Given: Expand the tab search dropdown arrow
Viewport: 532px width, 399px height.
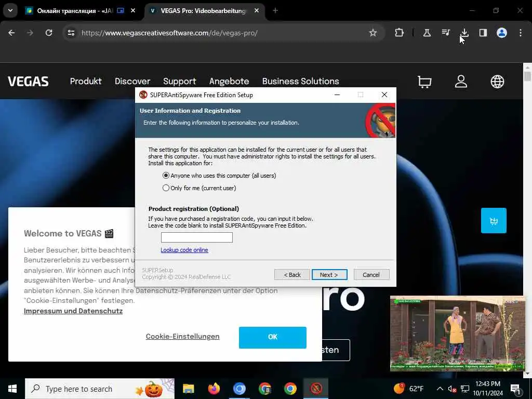Looking at the screenshot, I should point(10,10).
